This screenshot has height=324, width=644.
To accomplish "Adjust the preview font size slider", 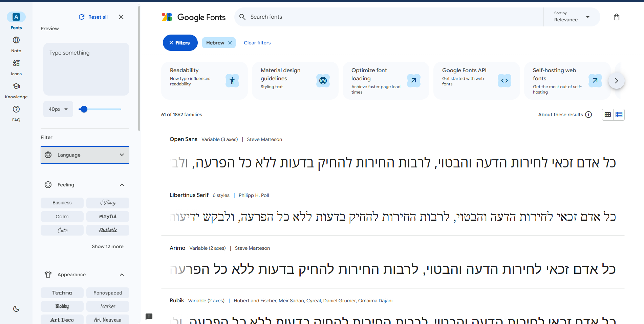I will tap(84, 109).
